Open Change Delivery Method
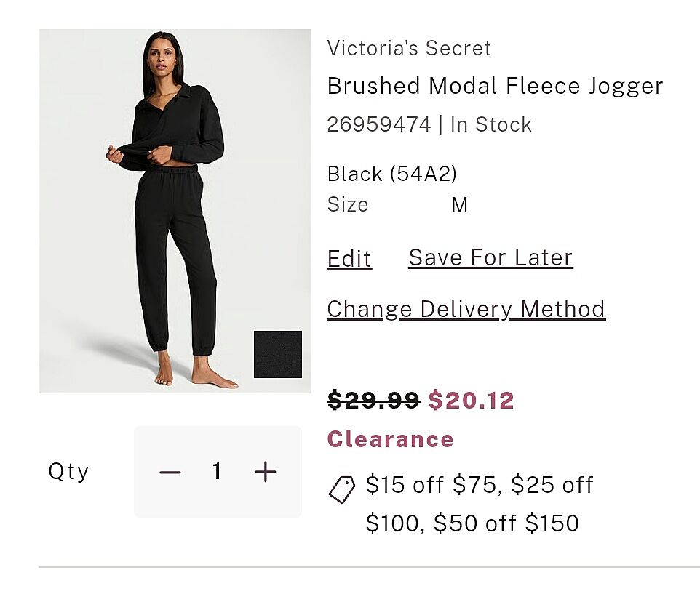The width and height of the screenshot is (700, 602). pyautogui.click(x=466, y=309)
